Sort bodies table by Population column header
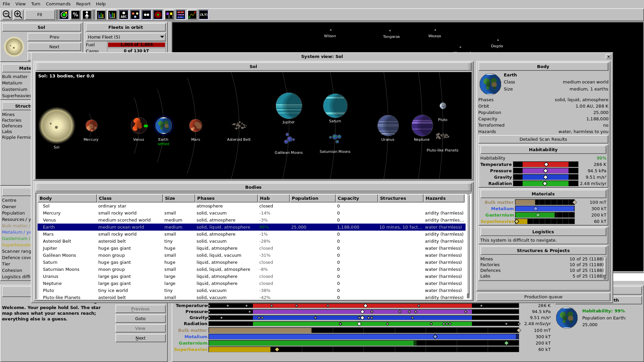This screenshot has height=362, width=644. [313, 198]
